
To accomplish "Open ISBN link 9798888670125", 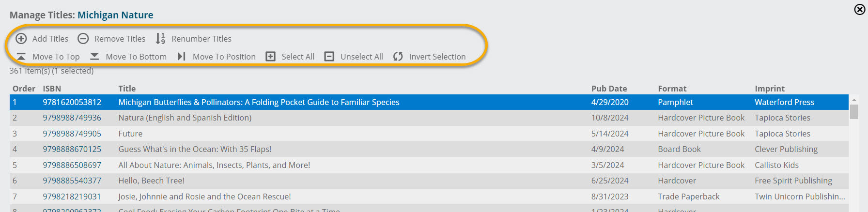I will click(x=72, y=149).
